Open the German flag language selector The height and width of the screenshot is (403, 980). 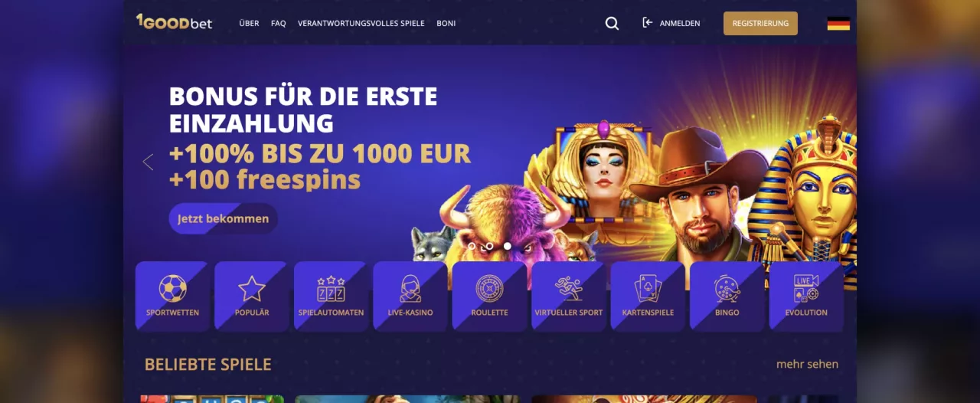[x=838, y=24]
